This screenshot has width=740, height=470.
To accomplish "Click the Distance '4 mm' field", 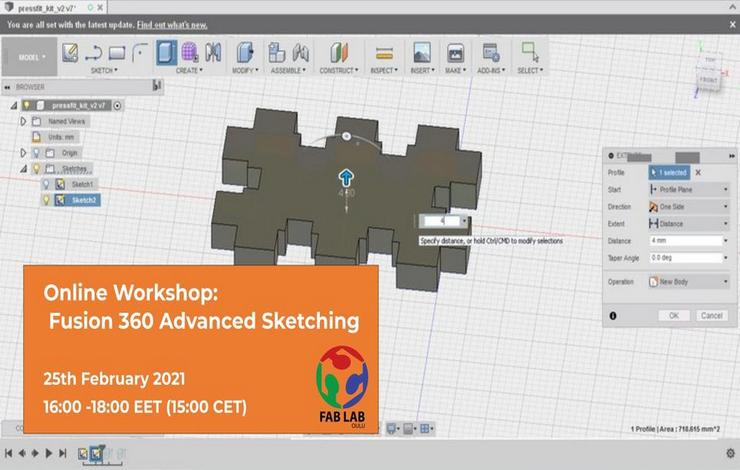I will coord(687,241).
